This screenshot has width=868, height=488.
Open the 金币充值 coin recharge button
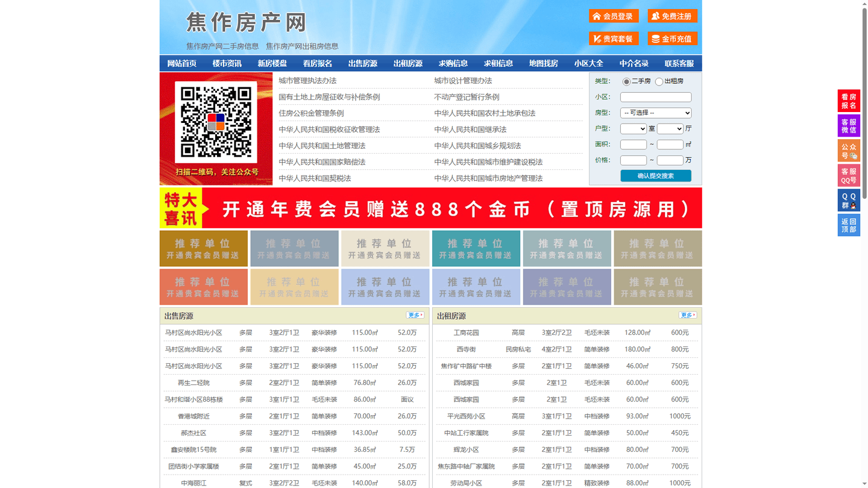672,39
